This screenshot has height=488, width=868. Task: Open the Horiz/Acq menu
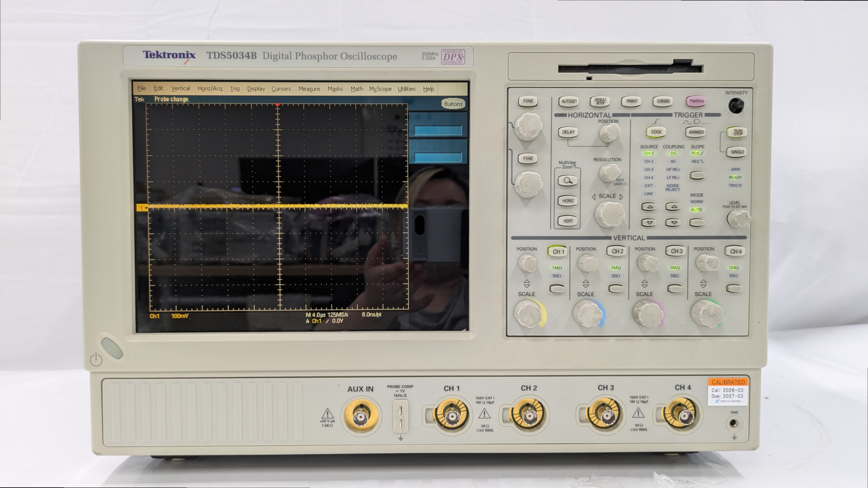point(210,88)
